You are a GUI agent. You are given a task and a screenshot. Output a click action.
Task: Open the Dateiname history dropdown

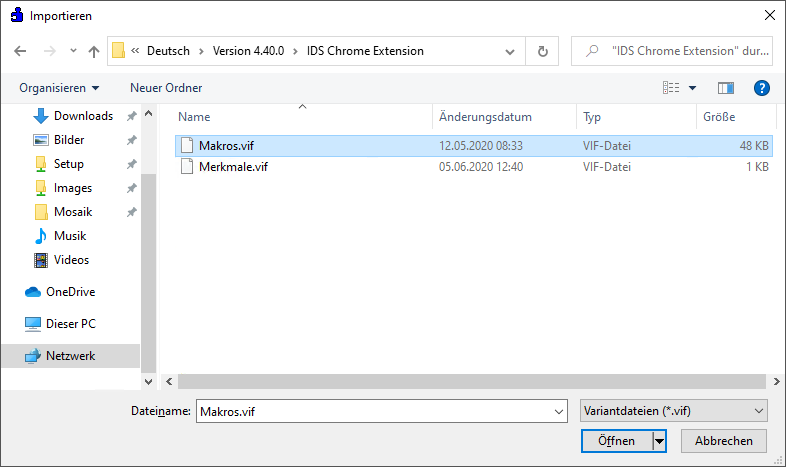(x=558, y=411)
